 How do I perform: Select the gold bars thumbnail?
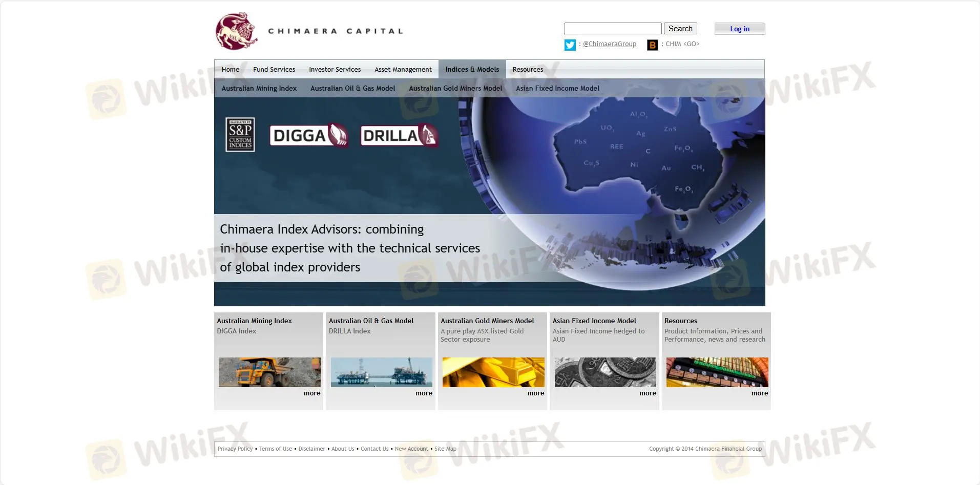click(x=493, y=372)
